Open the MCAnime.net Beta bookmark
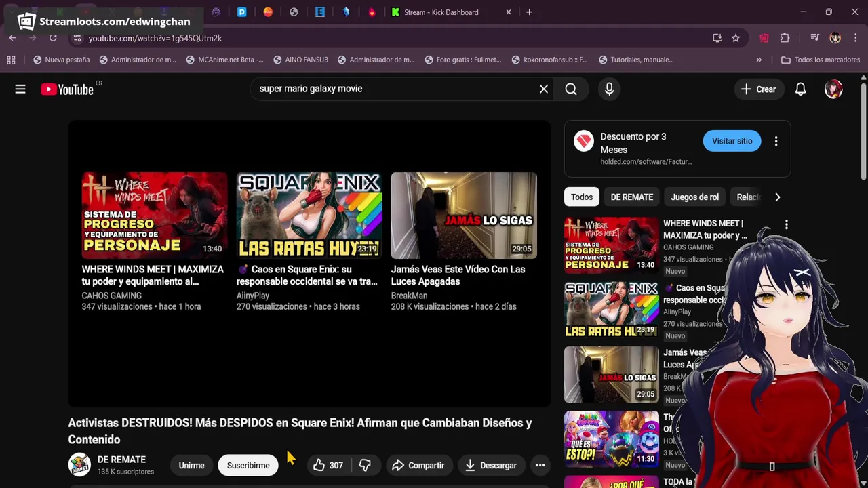 224,60
